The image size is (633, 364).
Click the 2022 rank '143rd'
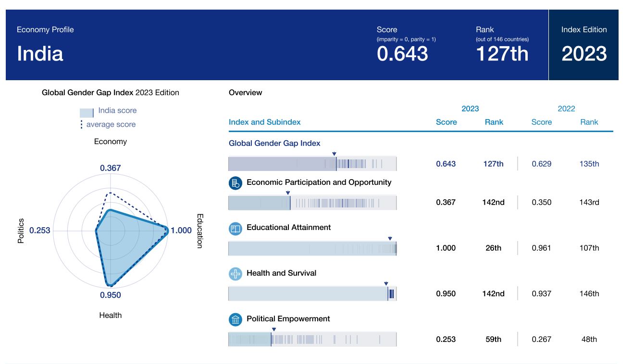coord(589,203)
